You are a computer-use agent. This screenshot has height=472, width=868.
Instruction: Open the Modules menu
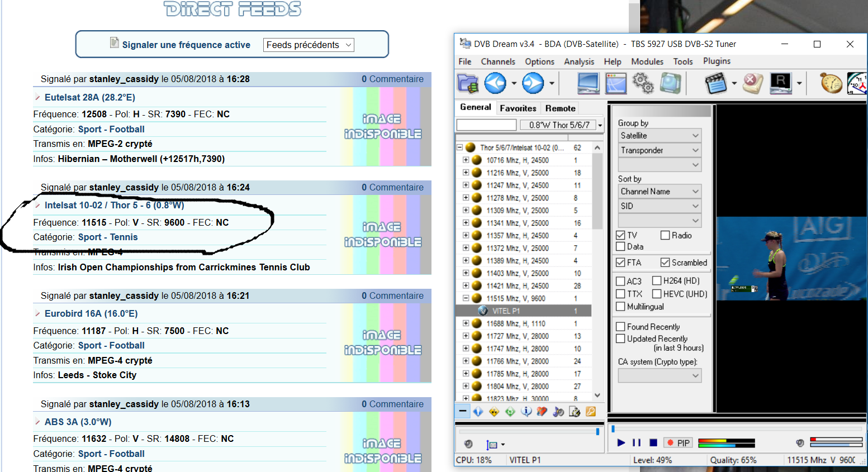click(x=647, y=61)
